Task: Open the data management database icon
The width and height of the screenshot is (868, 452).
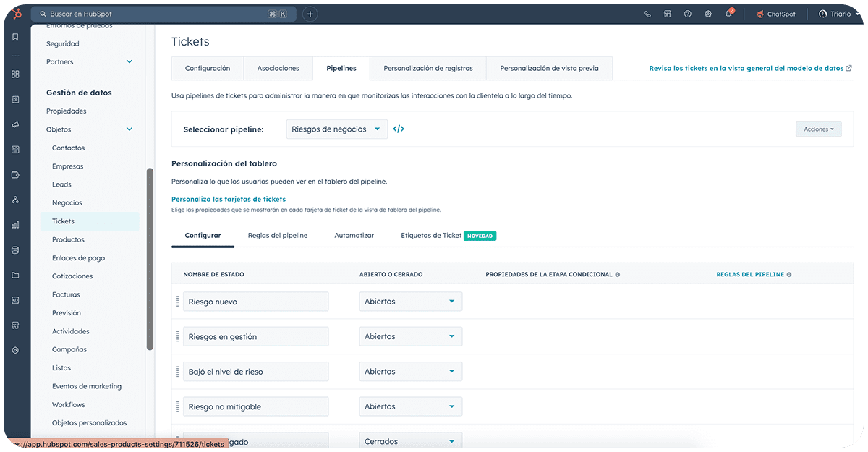Action: point(16,250)
